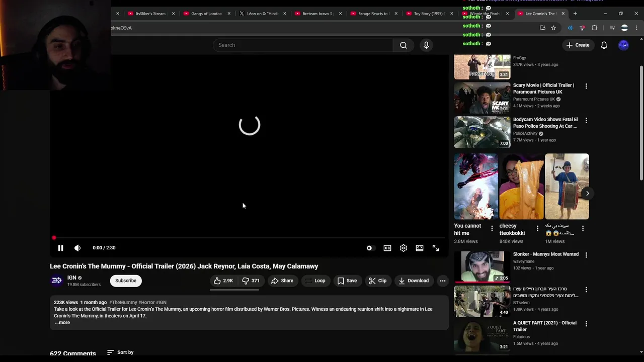Click the magnifier search button
This screenshot has height=362, width=644.
[404, 45]
